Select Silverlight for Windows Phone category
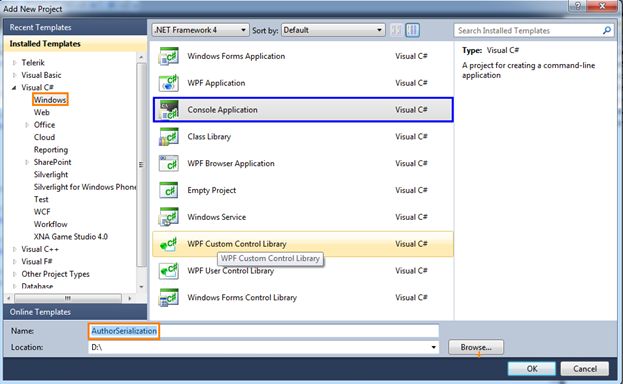 point(85,187)
